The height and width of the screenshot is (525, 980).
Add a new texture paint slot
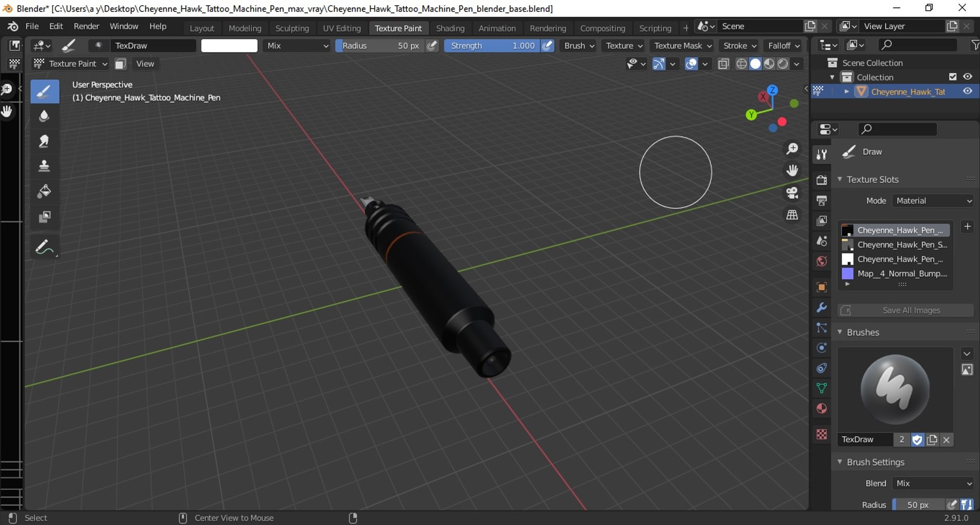click(x=967, y=226)
